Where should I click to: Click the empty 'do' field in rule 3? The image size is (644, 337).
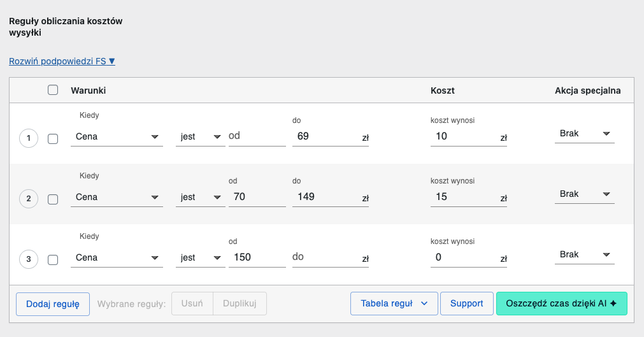click(x=325, y=257)
